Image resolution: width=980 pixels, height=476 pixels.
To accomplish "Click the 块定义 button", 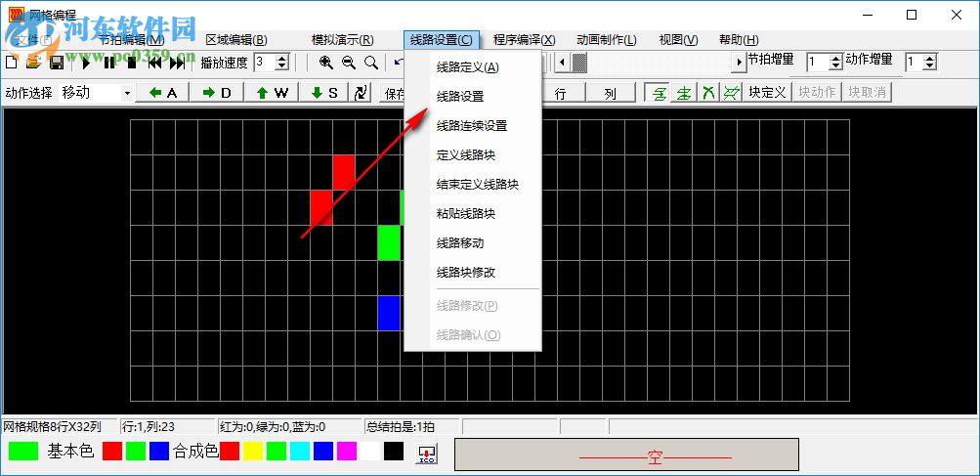I will (767, 93).
